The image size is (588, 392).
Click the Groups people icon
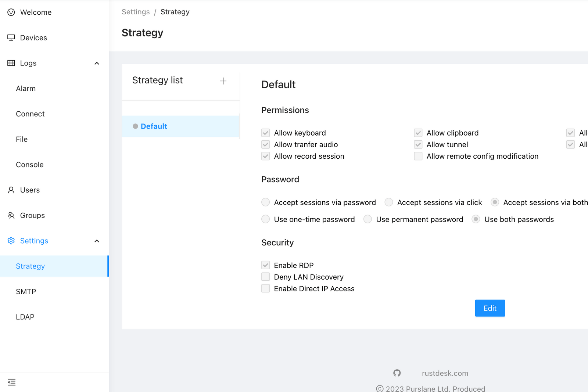coord(11,215)
